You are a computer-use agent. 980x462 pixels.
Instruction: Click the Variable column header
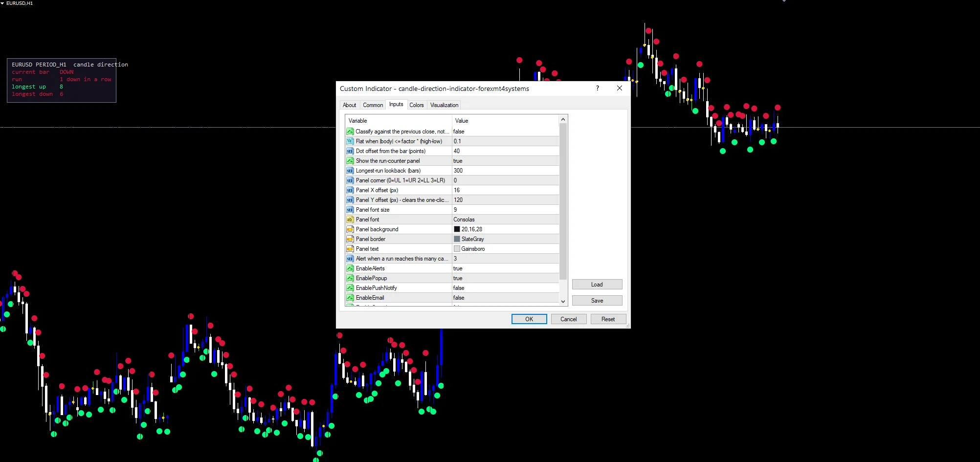click(x=399, y=121)
